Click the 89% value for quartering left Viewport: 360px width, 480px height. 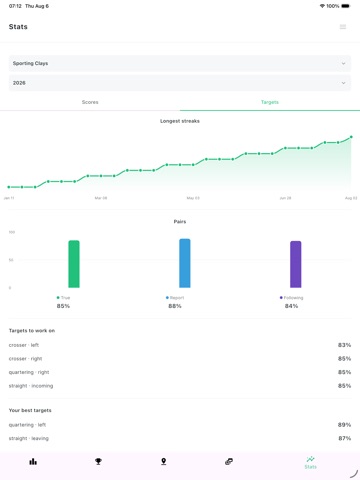pos(344,425)
